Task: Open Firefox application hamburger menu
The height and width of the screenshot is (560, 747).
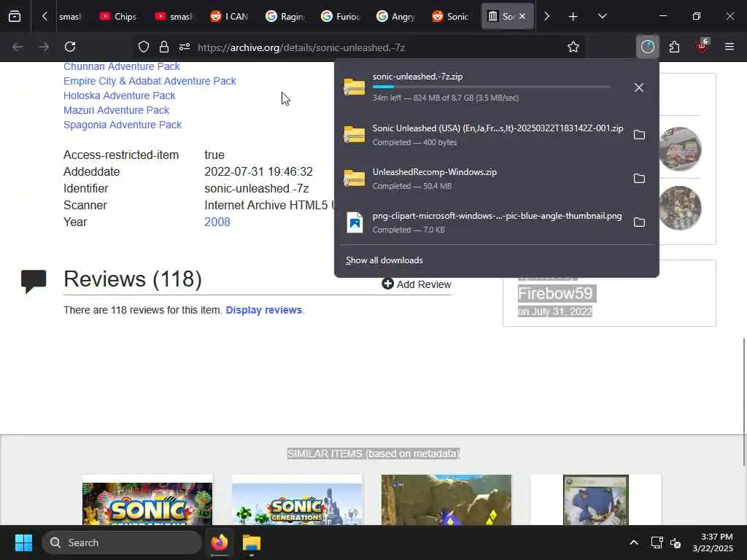Action: (729, 47)
